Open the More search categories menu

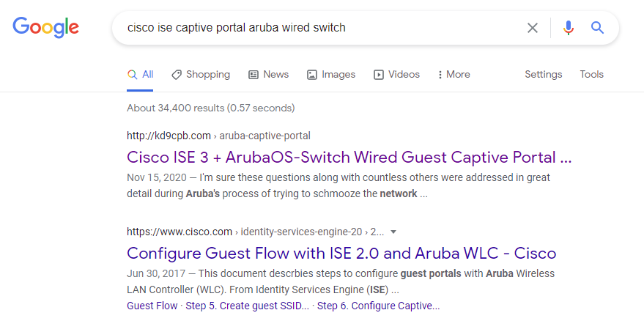click(x=454, y=75)
